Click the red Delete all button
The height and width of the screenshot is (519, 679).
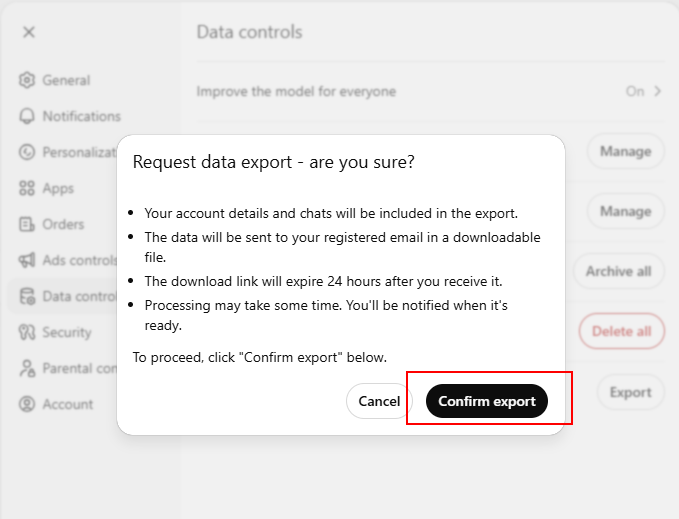621,331
